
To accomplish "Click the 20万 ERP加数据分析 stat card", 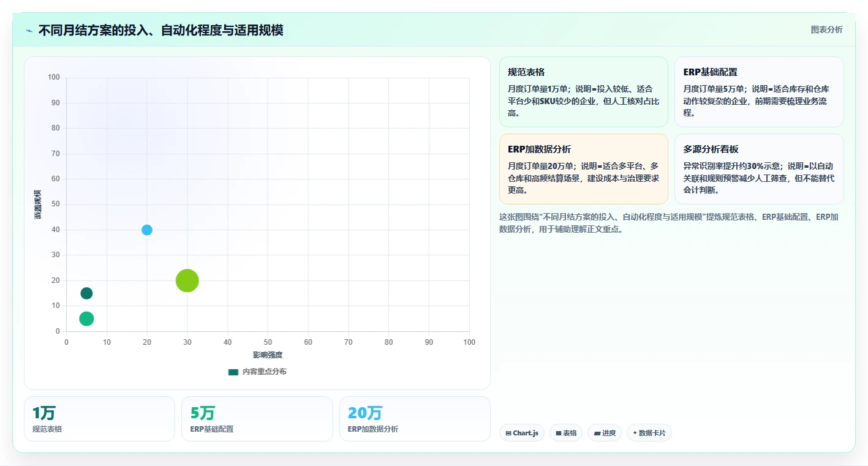I will pos(415,419).
